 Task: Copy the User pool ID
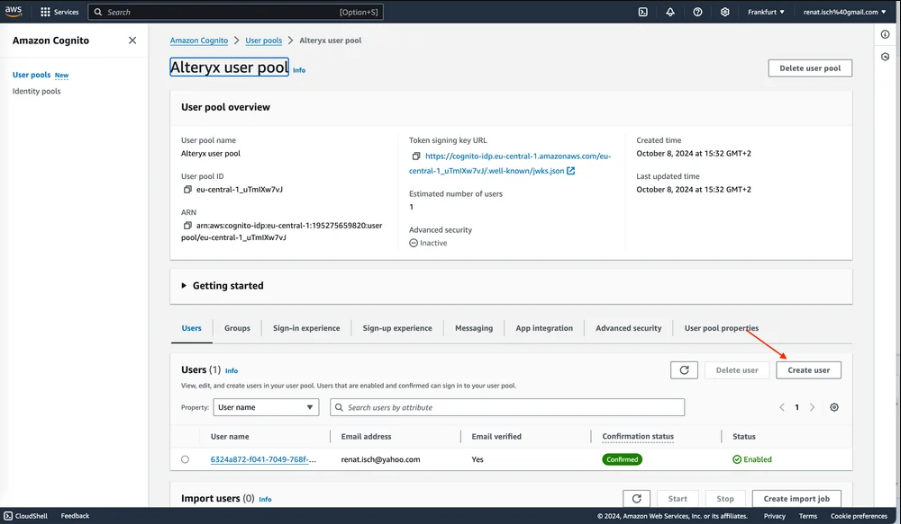click(x=187, y=190)
